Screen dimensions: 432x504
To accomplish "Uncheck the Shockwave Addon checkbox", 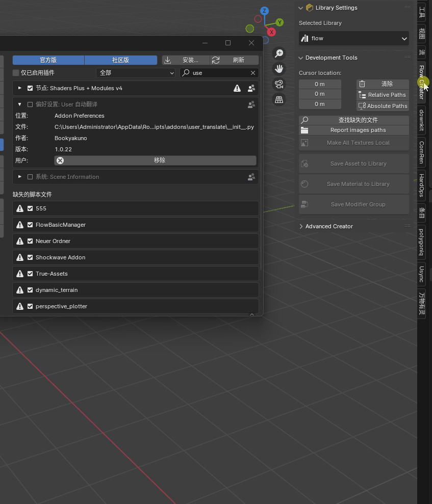I will [30, 257].
